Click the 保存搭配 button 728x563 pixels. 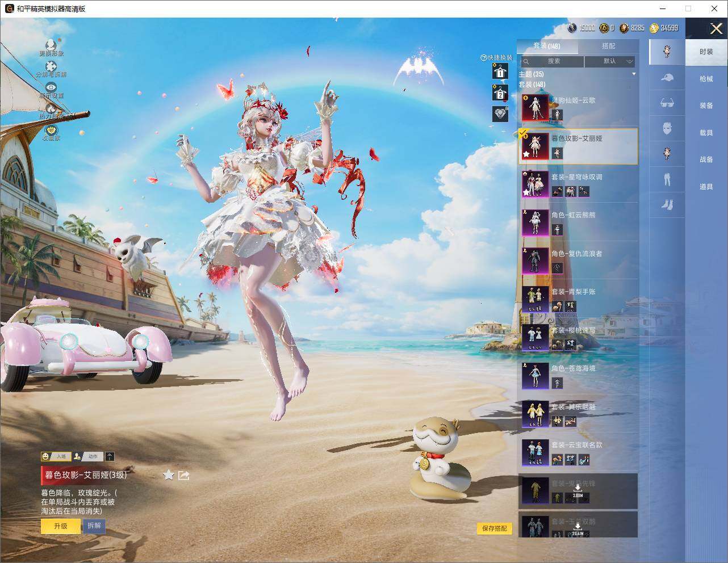tap(495, 528)
